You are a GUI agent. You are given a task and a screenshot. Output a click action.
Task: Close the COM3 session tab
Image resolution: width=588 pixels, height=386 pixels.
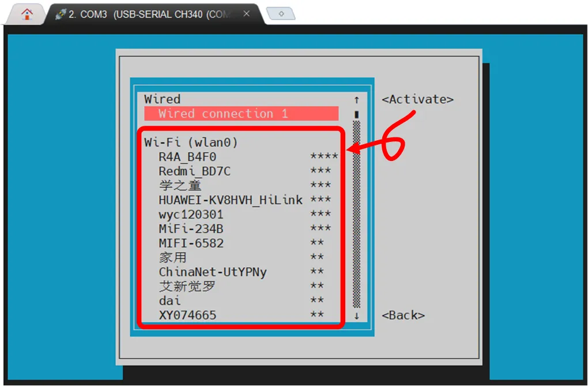click(246, 13)
